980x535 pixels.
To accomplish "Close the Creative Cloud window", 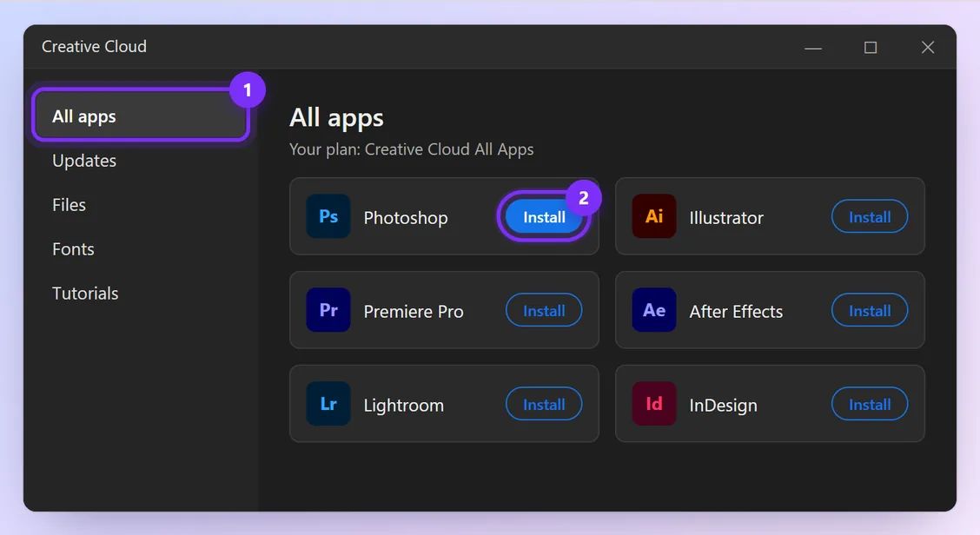I will [928, 48].
